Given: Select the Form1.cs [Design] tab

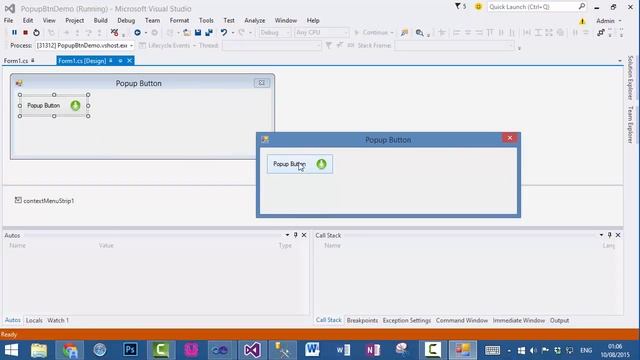Looking at the screenshot, I should point(82,61).
